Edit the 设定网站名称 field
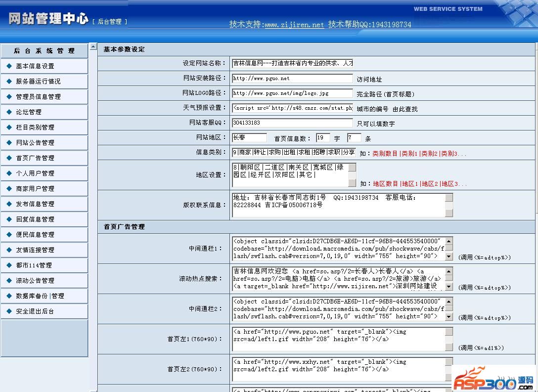 [292, 63]
